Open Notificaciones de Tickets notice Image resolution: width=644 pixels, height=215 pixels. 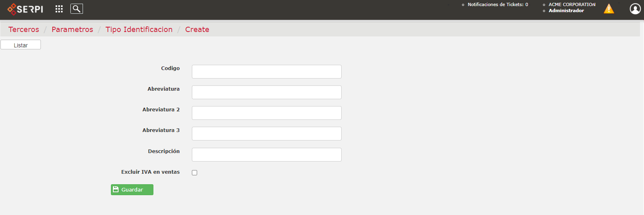[498, 4]
